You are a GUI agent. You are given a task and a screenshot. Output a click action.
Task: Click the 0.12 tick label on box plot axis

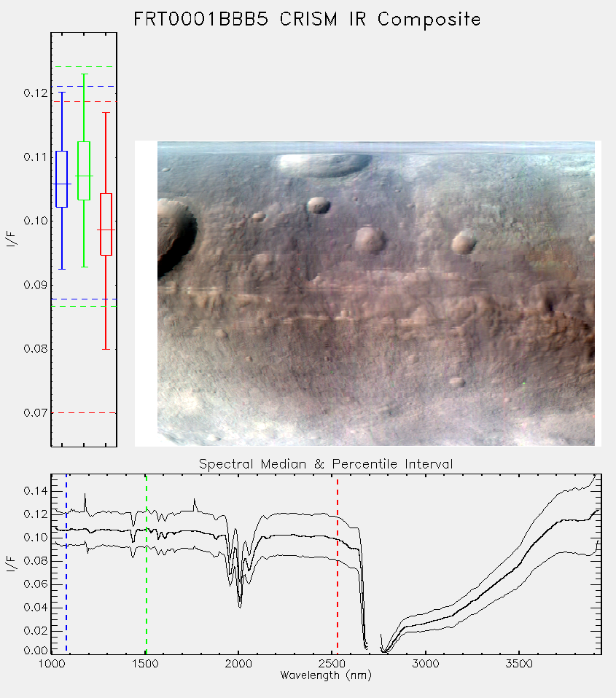pos(36,93)
